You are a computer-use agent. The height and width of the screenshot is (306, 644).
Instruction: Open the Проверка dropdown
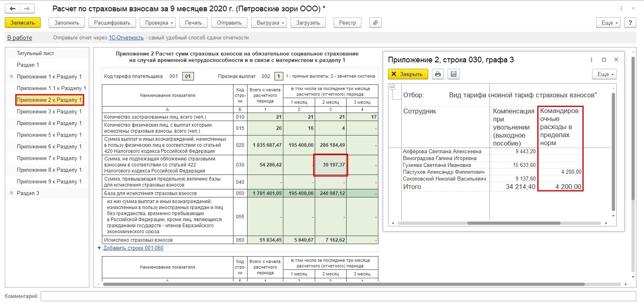tap(159, 23)
